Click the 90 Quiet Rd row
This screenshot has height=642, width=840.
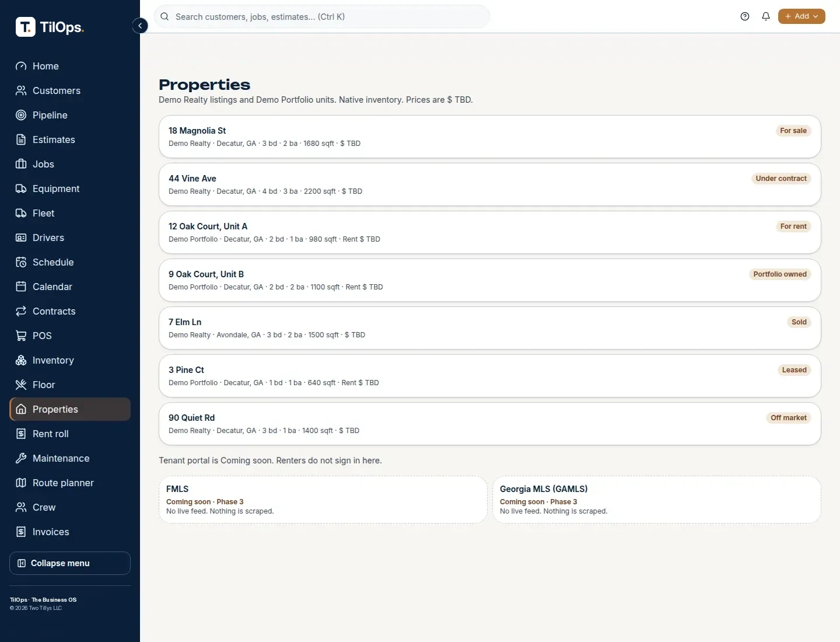click(490, 424)
